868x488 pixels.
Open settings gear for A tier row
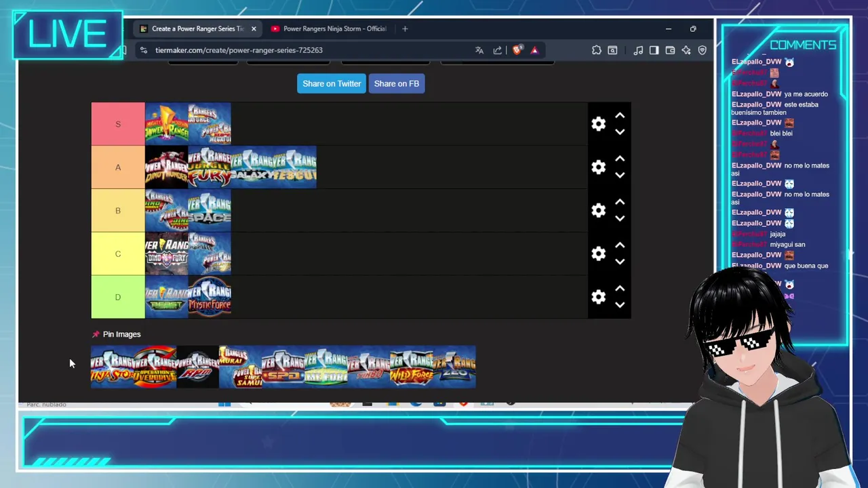(598, 167)
